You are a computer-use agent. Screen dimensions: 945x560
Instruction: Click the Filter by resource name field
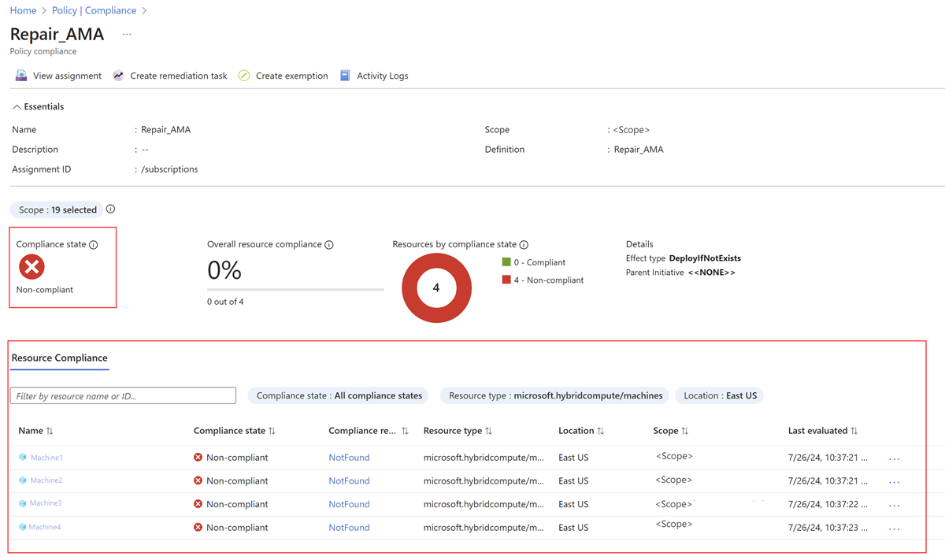pyautogui.click(x=123, y=395)
